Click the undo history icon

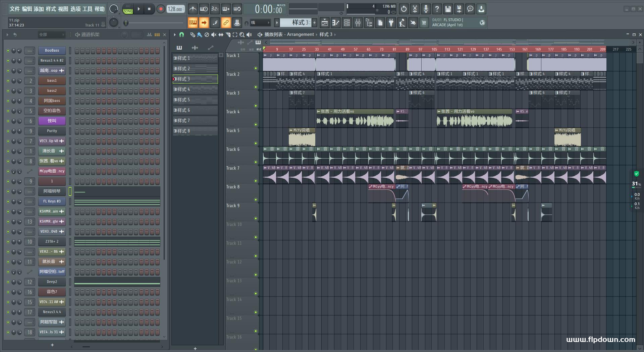pos(404,9)
